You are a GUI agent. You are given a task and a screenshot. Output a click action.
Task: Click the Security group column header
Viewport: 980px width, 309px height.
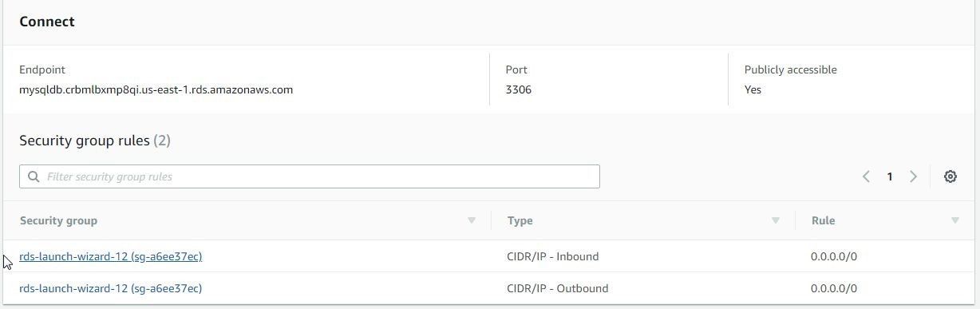[x=58, y=220]
